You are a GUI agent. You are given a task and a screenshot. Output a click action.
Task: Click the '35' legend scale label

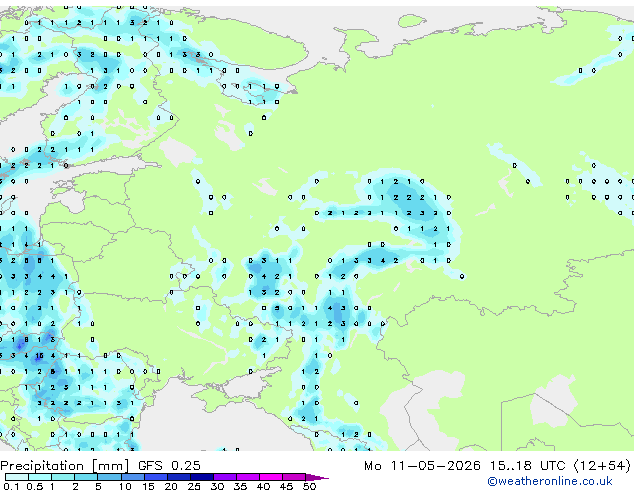click(x=240, y=486)
